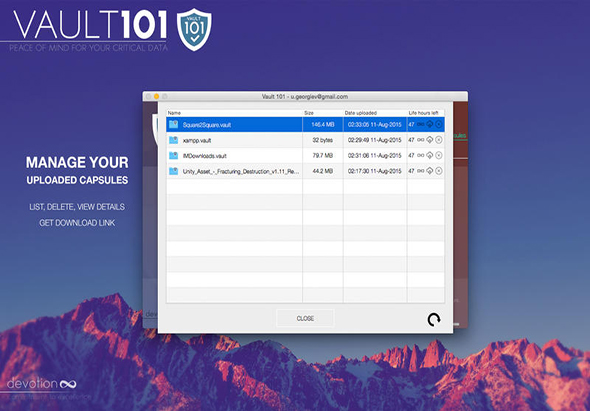Click the 79.7 MB size cell
The height and width of the screenshot is (411, 590).
click(322, 155)
